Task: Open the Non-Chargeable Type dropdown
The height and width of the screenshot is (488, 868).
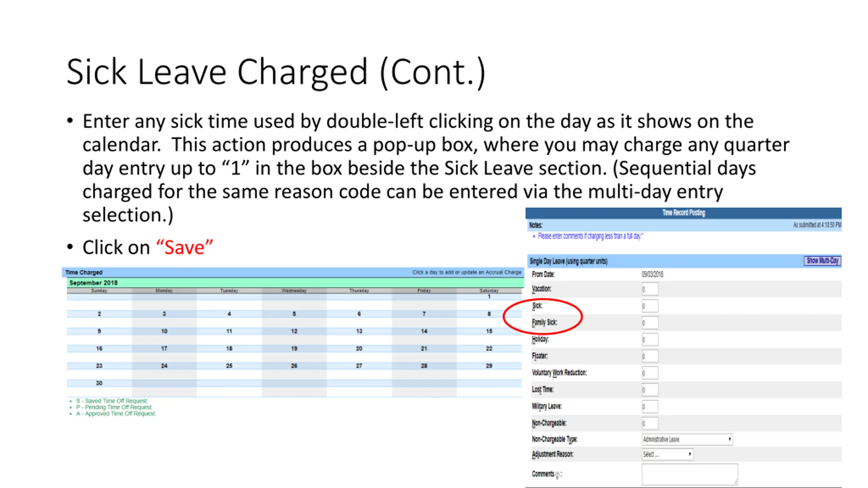Action: (x=687, y=439)
